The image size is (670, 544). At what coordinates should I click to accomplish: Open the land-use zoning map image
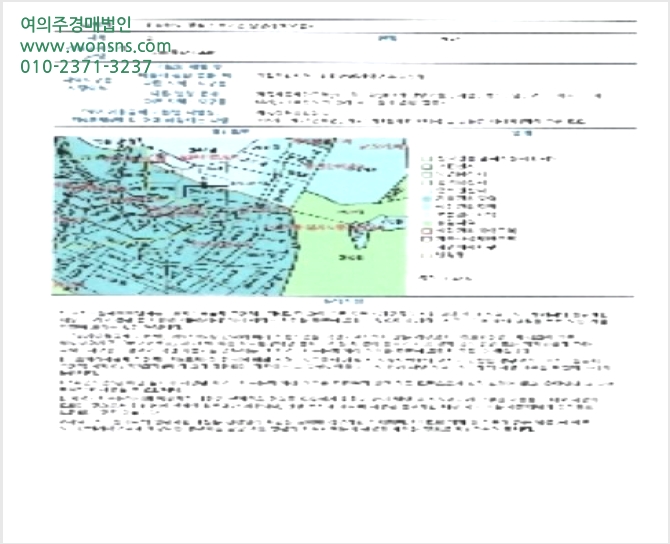(x=229, y=216)
